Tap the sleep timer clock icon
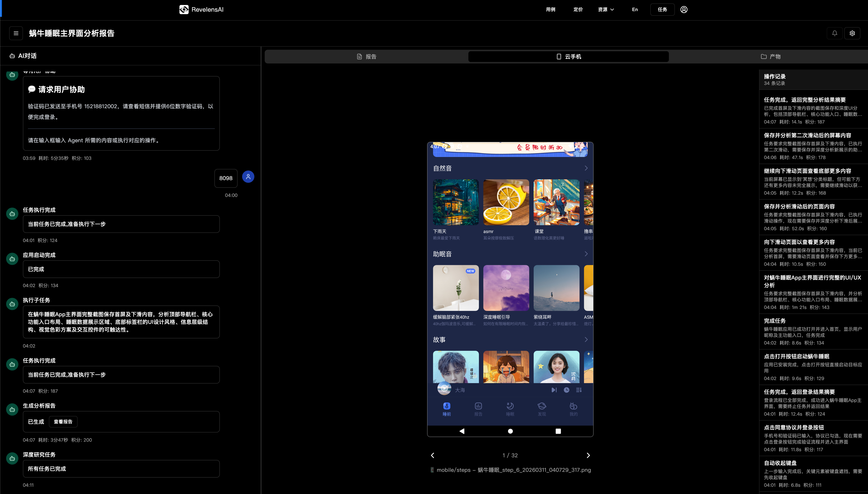This screenshot has height=494, width=868. (x=566, y=390)
